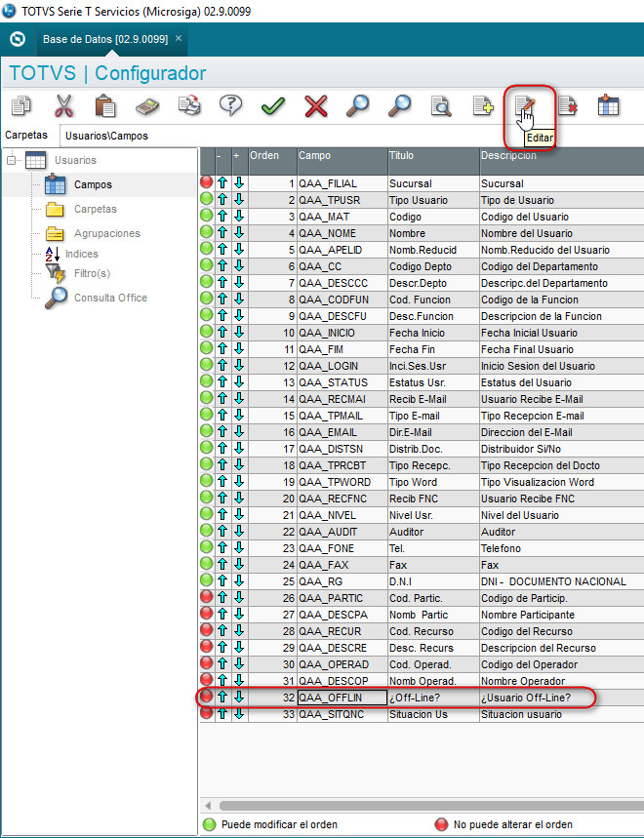
Task: Collapse the Usuarios tree node
Action: pos(12,160)
